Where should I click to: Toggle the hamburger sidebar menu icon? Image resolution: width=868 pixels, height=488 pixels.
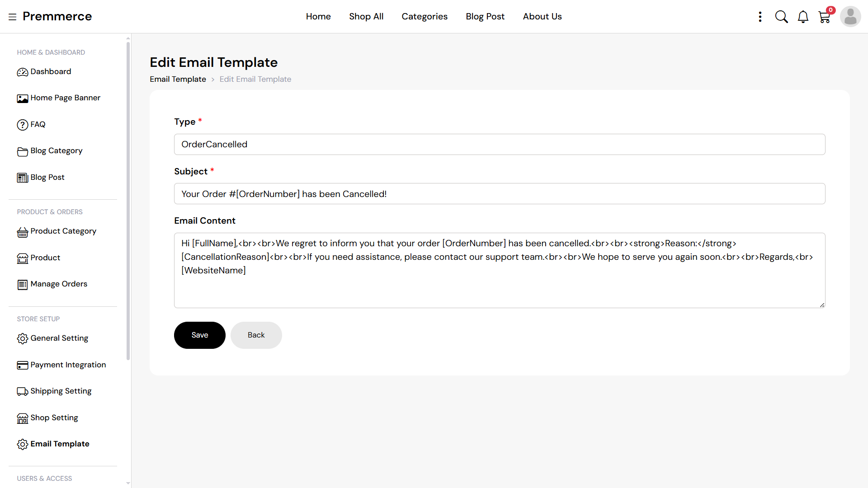[12, 17]
